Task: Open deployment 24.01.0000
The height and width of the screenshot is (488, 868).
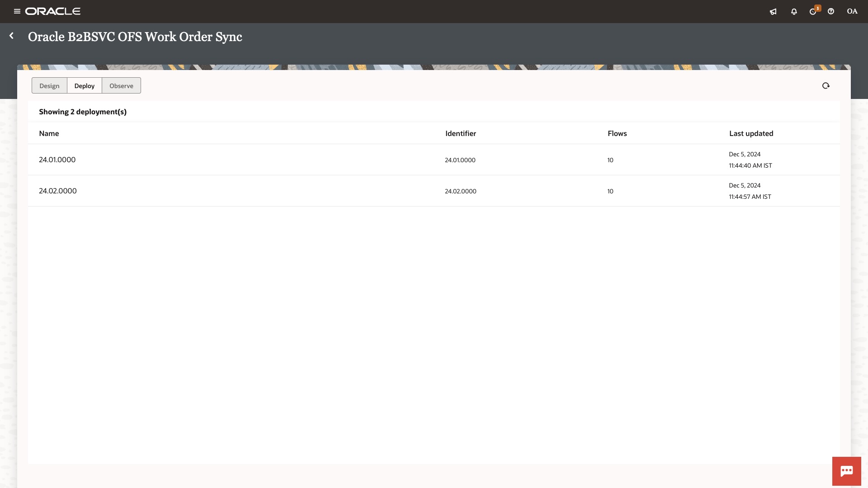Action: [57, 160]
